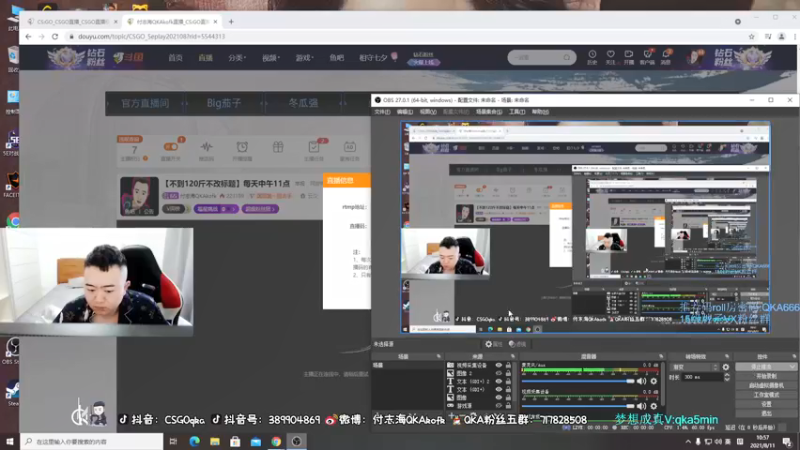
Task: Expand the 游戏 dropdown in Douyu header
Action: 305,58
